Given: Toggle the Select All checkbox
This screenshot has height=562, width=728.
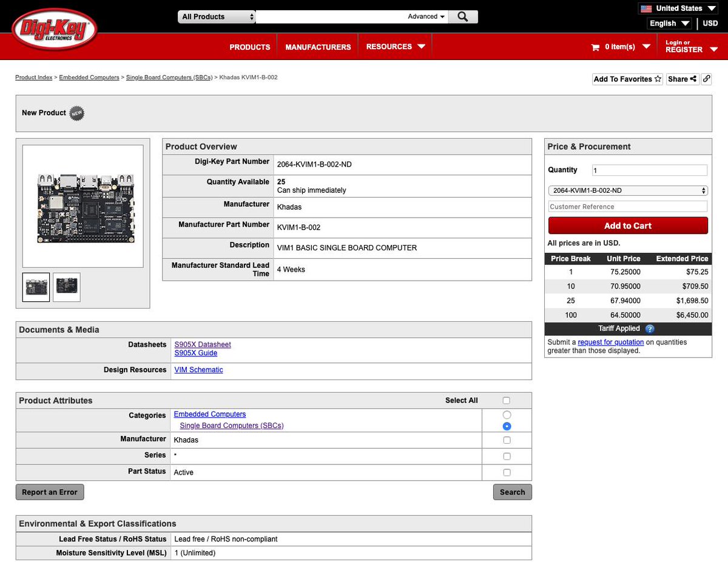Looking at the screenshot, I should (x=507, y=400).
